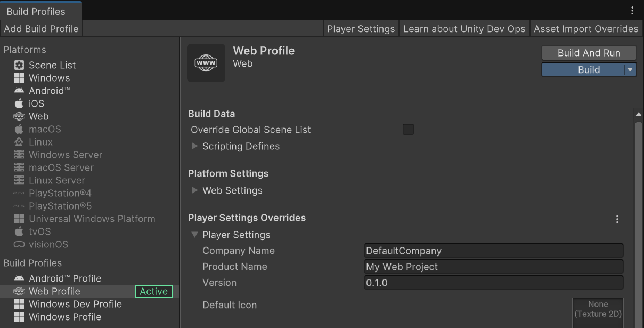This screenshot has height=328, width=644.
Task: Click the green Active badge
Action: click(x=154, y=291)
